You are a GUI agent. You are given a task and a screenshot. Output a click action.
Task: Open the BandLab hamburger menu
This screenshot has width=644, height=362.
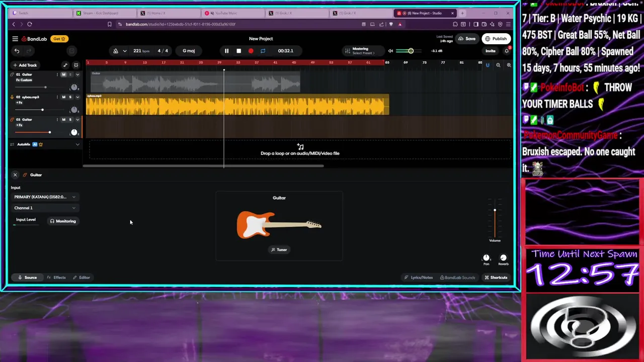[15, 39]
